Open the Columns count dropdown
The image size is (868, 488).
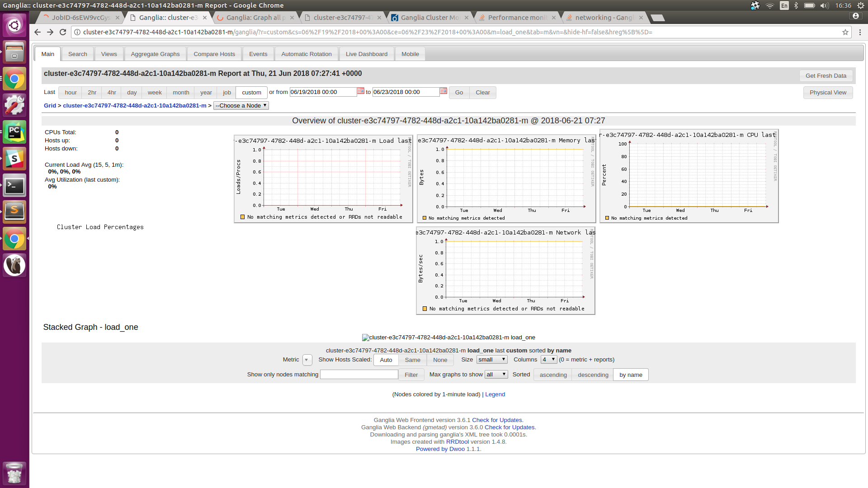(x=548, y=359)
